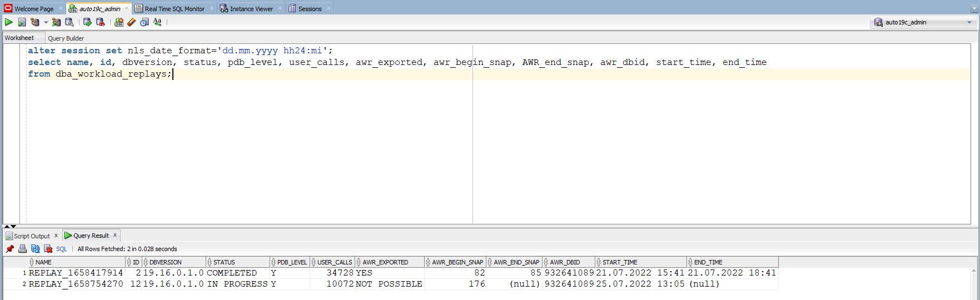Sort by the AWR_EXPORTED column header

pos(390,262)
